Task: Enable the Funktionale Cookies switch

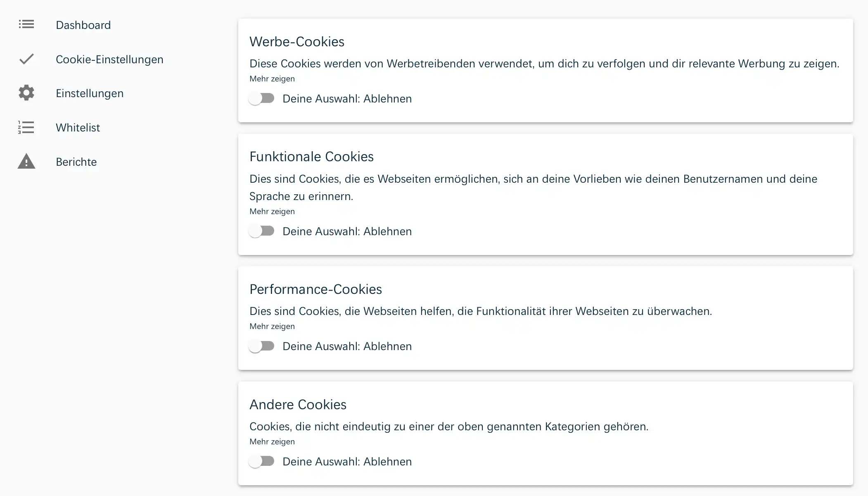Action: 262,231
